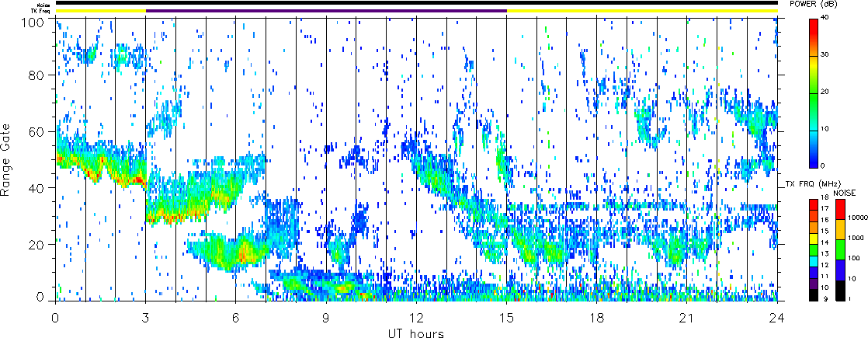The image size is (868, 338).
Task: Click the x-axis tick label "12"
Action: pyautogui.click(x=416, y=318)
